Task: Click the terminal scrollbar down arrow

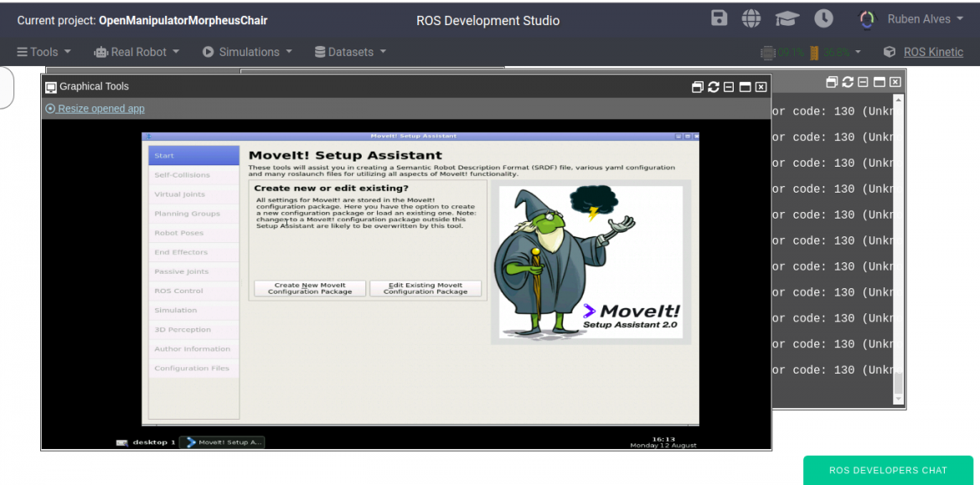Action: pyautogui.click(x=898, y=399)
